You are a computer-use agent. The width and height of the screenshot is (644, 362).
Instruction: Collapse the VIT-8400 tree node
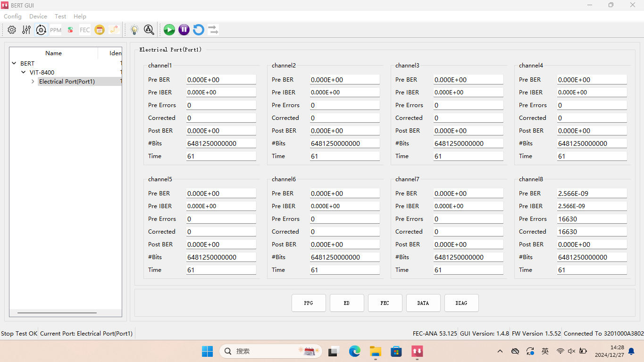point(24,73)
